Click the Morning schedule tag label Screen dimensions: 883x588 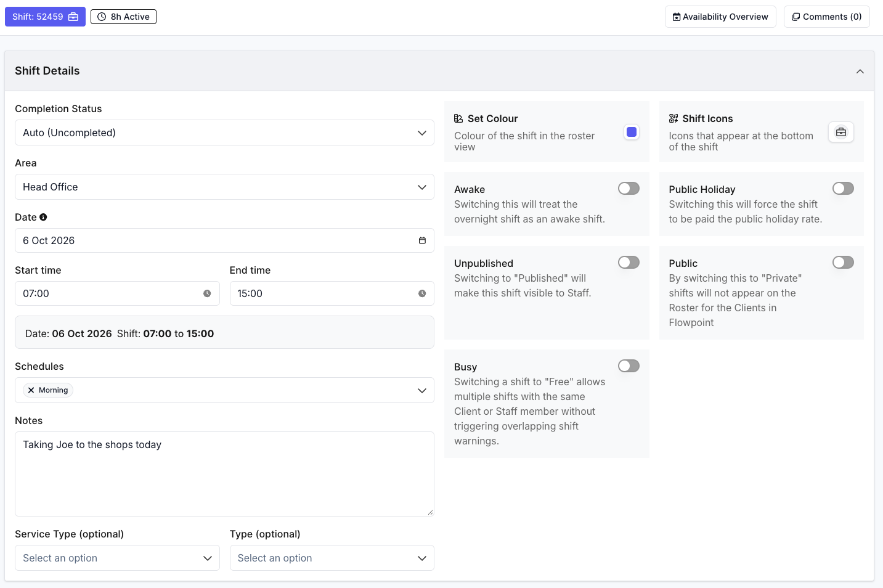tap(53, 390)
